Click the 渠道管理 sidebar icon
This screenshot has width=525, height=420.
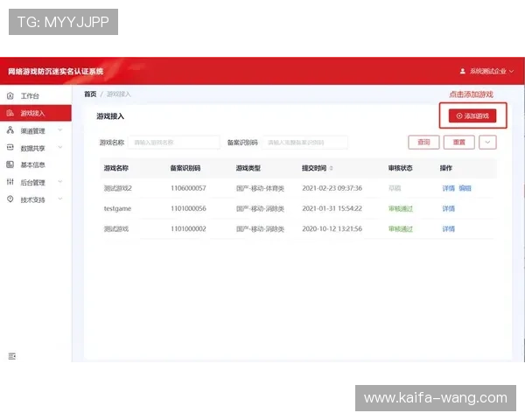[x=10, y=130]
